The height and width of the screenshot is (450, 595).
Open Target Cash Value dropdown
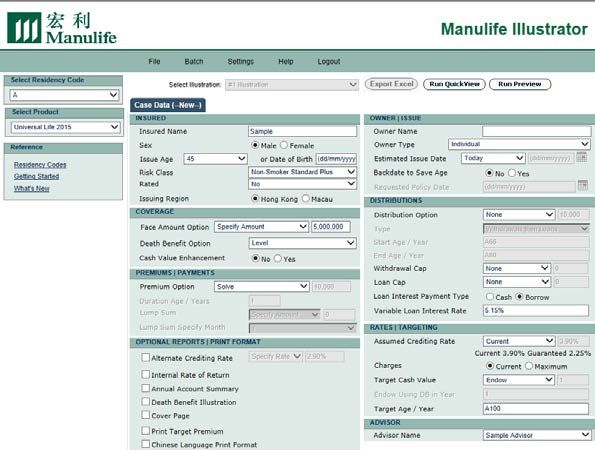pyautogui.click(x=519, y=380)
